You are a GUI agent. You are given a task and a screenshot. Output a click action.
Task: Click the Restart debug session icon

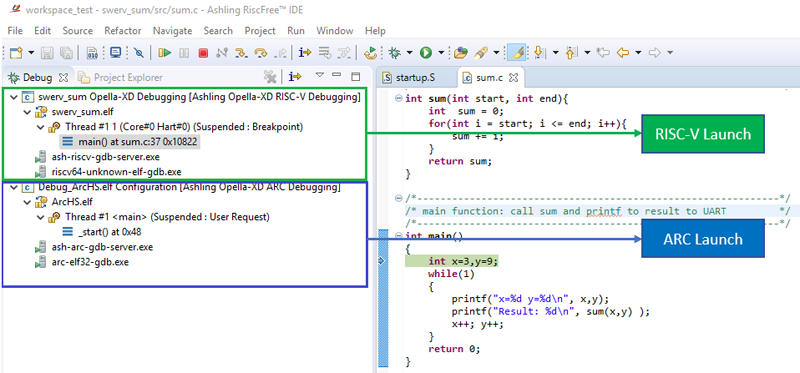[x=370, y=53]
